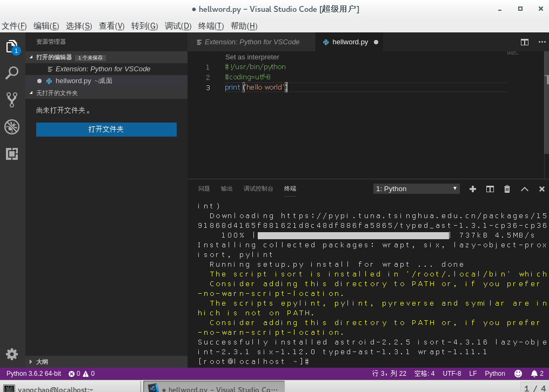The height and width of the screenshot is (392, 549).
Task: Open the Debug view icon
Action: [x=12, y=127]
